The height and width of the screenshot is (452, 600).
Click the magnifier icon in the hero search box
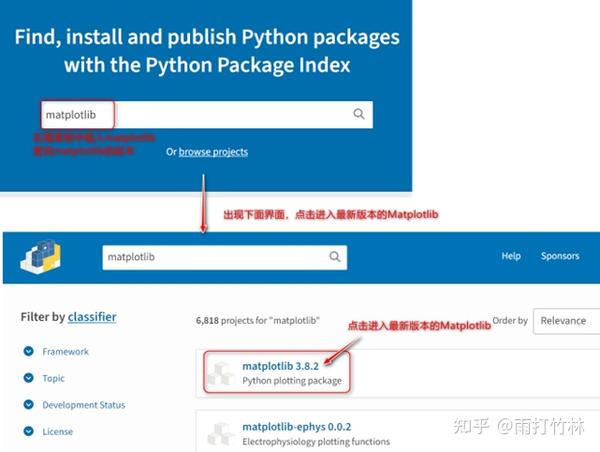[359, 114]
